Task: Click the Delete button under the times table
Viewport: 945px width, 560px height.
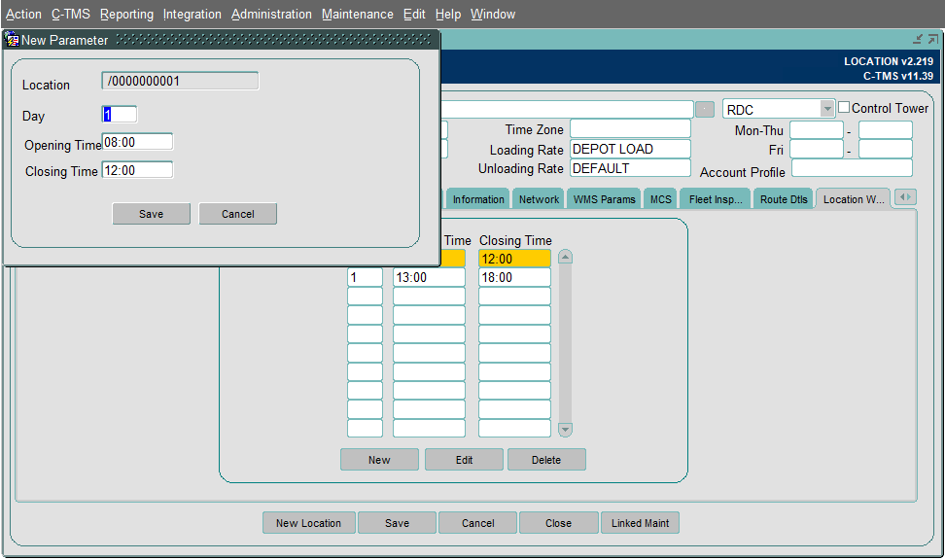Action: point(546,459)
